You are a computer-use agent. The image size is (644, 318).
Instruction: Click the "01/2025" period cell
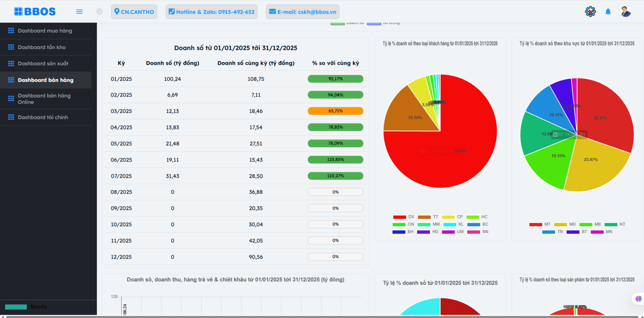pos(121,79)
